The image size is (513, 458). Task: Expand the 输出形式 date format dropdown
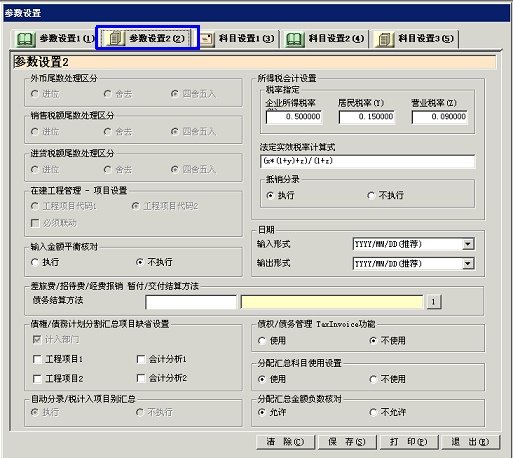[468, 264]
